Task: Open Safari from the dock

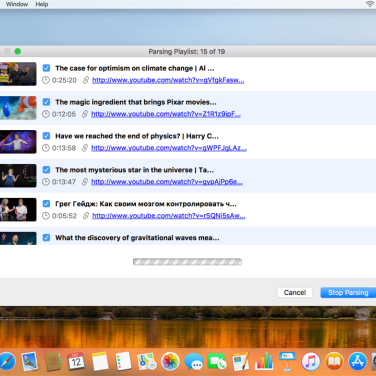Action: coord(7,362)
